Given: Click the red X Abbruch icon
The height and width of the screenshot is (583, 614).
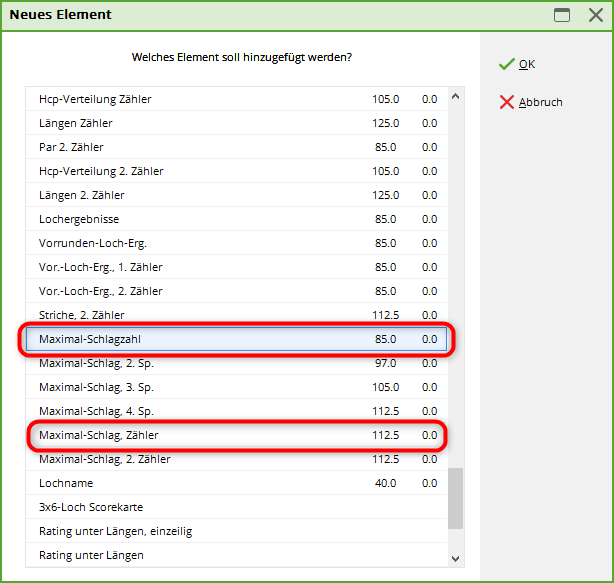Looking at the screenshot, I should [506, 102].
